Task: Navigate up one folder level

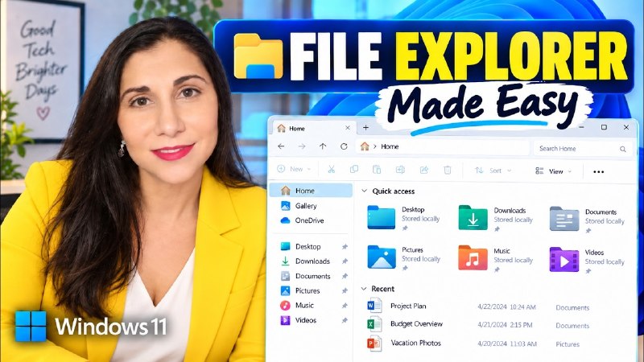Action: tap(323, 146)
